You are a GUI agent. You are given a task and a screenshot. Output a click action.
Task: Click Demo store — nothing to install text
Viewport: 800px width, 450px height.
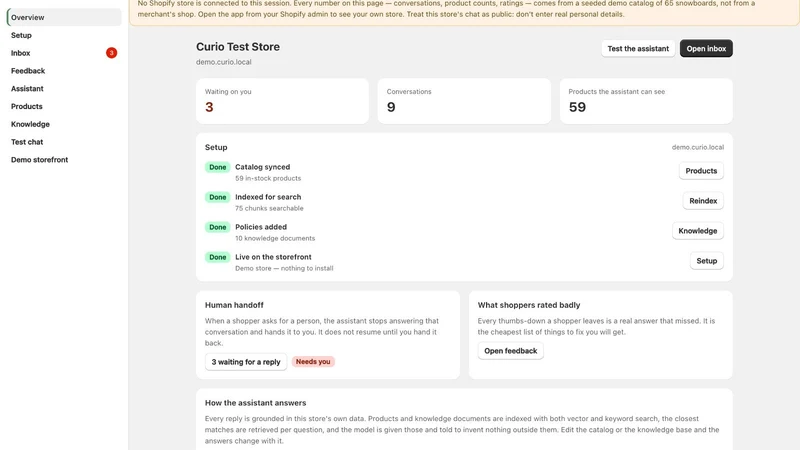click(284, 268)
